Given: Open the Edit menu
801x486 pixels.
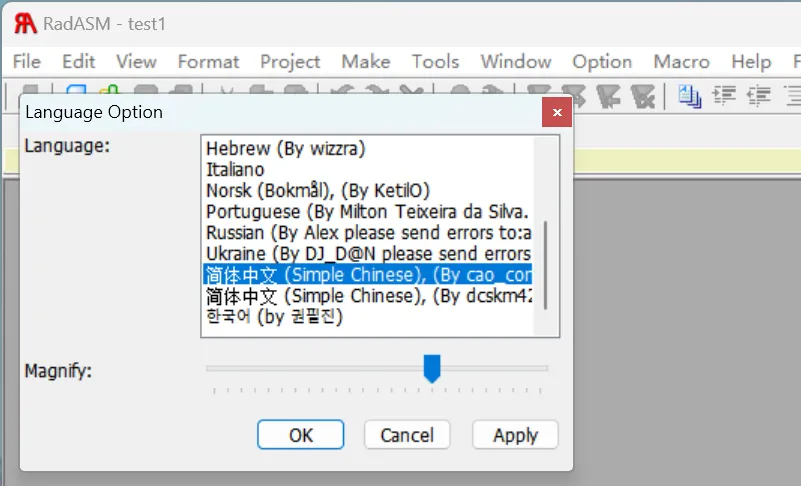Looking at the screenshot, I should coord(79,61).
